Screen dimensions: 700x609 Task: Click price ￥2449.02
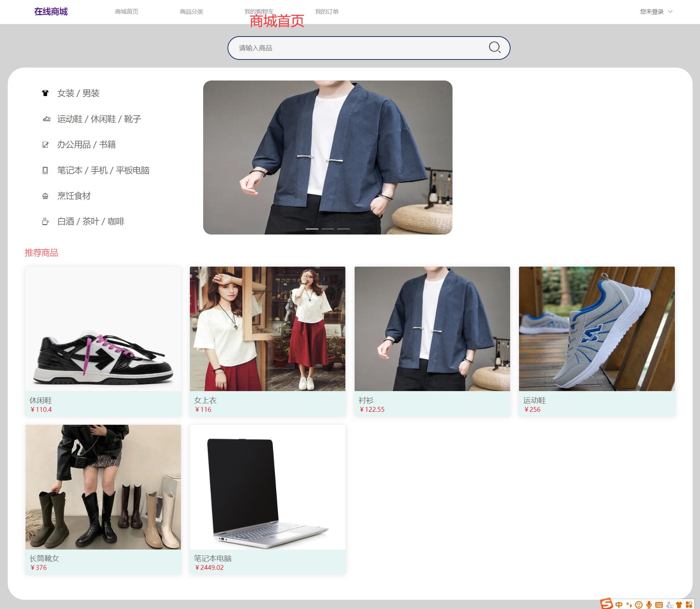point(209,568)
